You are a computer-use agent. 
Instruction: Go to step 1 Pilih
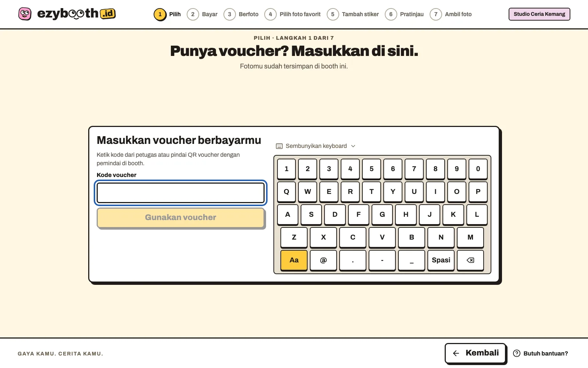tap(168, 14)
